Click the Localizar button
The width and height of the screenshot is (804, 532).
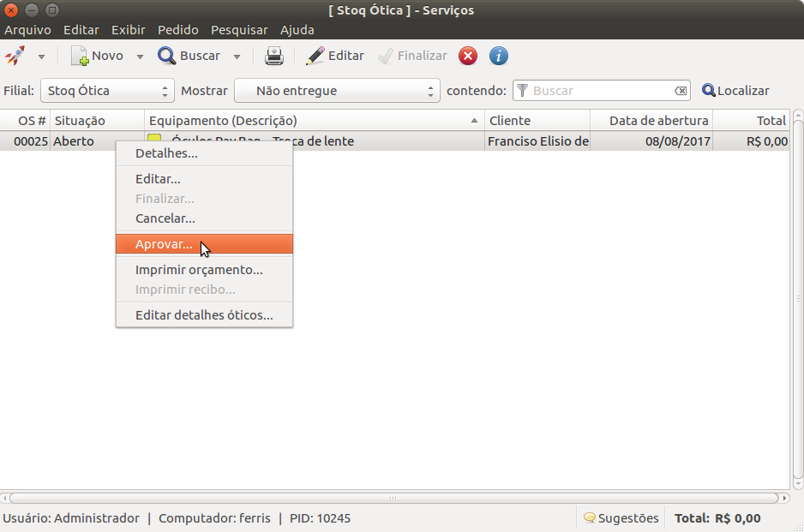(735, 91)
